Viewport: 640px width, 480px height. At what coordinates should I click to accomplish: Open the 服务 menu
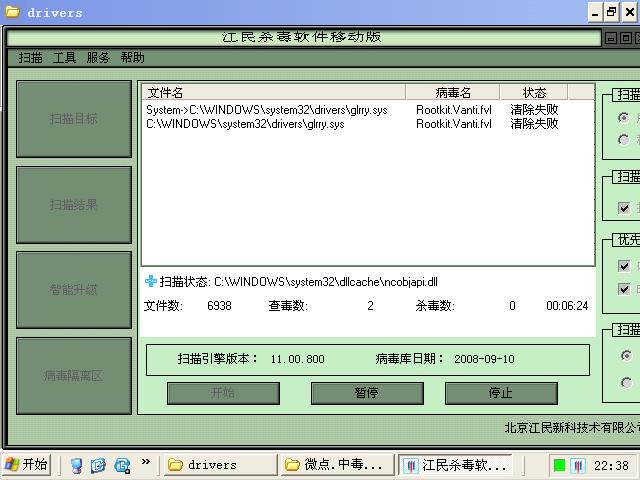pos(98,58)
